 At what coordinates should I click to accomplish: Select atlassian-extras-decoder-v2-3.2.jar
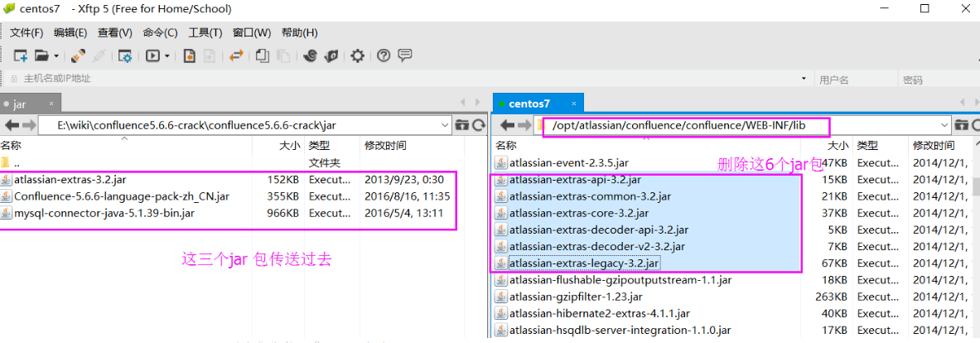click(x=731, y=246)
